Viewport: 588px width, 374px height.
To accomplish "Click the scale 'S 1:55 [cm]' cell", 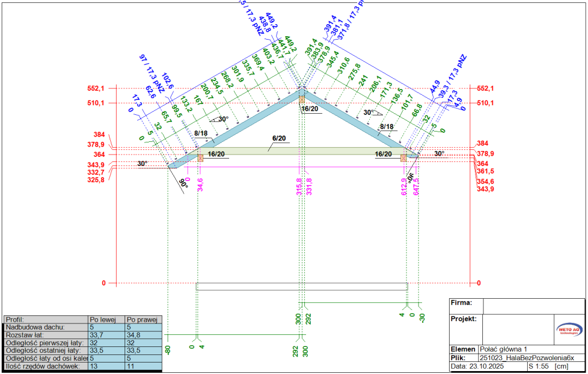I will pyautogui.click(x=547, y=366).
